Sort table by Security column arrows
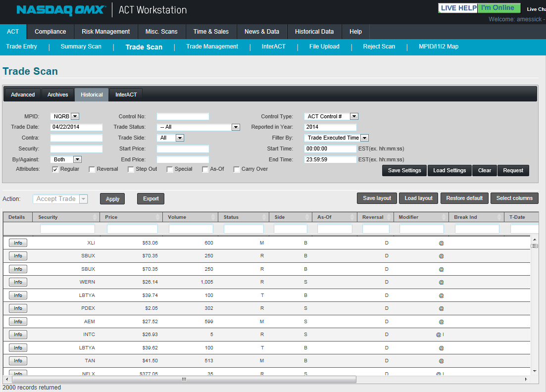546x392 pixels. 95,217
